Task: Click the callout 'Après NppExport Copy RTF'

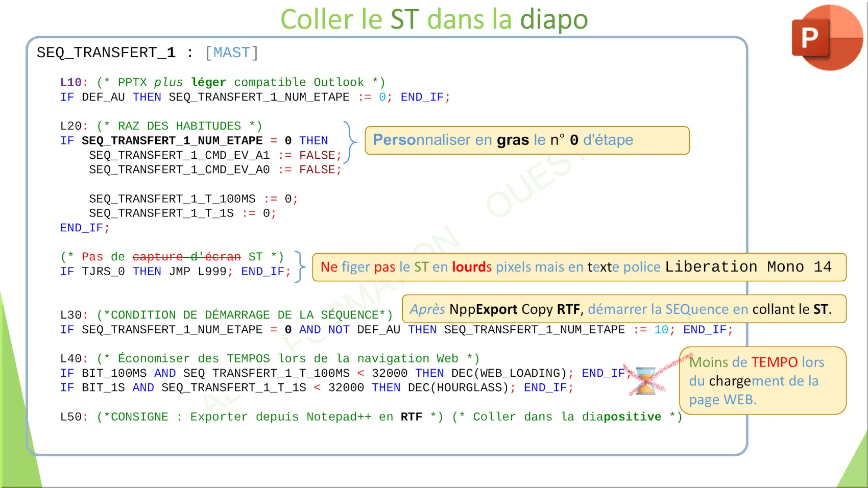Action: (x=624, y=309)
